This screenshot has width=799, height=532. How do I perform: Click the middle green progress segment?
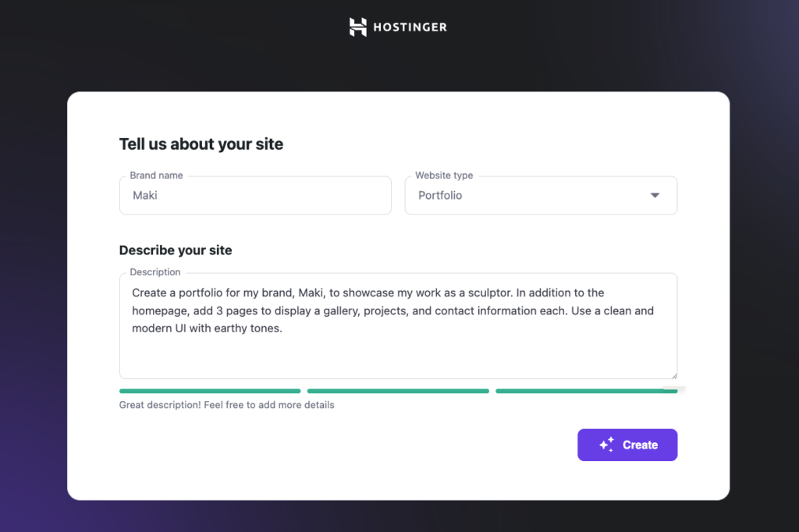click(398, 390)
